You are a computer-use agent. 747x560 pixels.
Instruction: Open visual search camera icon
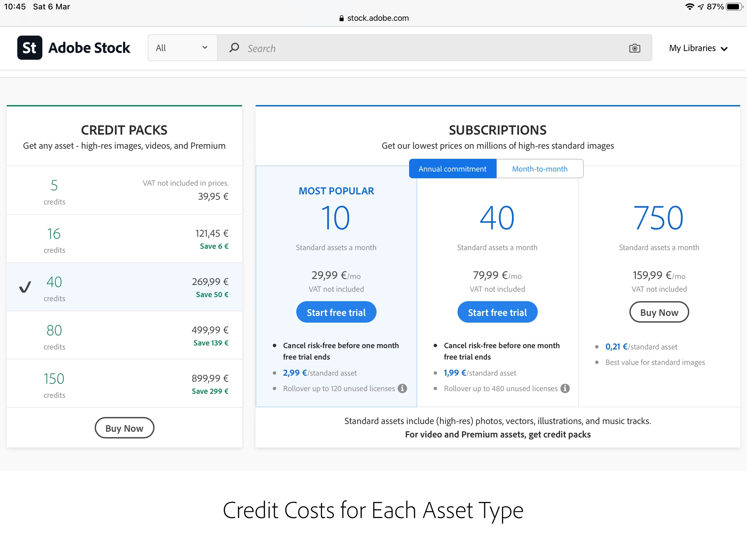coord(634,48)
